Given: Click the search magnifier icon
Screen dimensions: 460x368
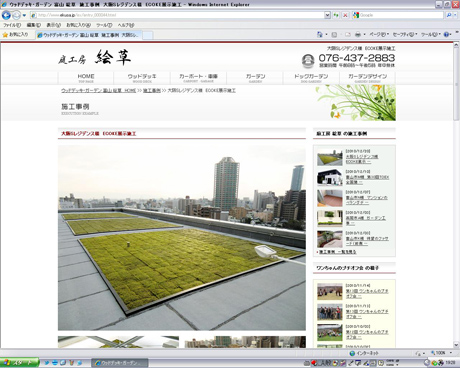Looking at the screenshot, I should [449, 15].
